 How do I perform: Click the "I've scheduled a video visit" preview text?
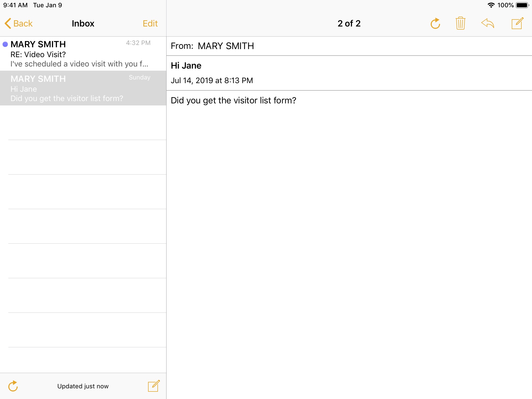79,64
